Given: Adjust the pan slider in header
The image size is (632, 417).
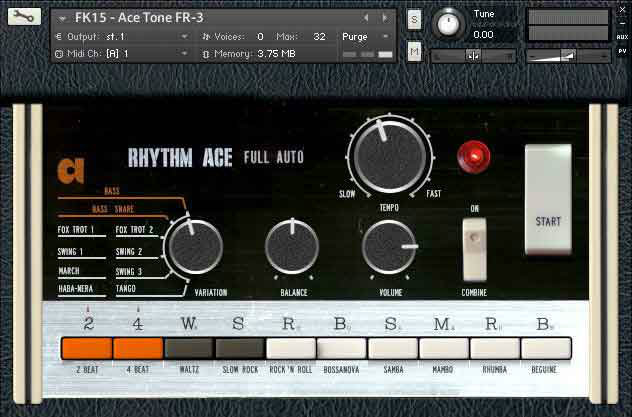Looking at the screenshot, I should click(473, 56).
